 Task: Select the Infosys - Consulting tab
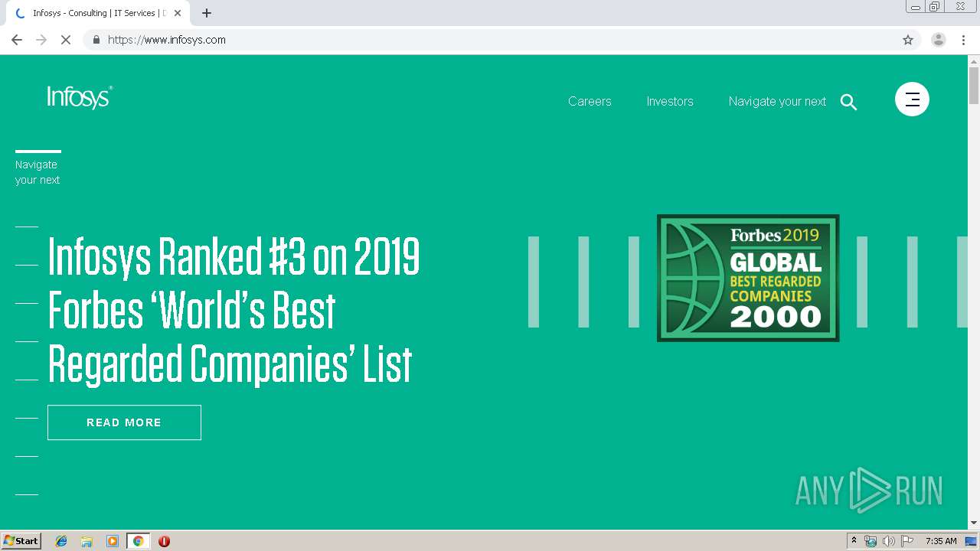(97, 13)
